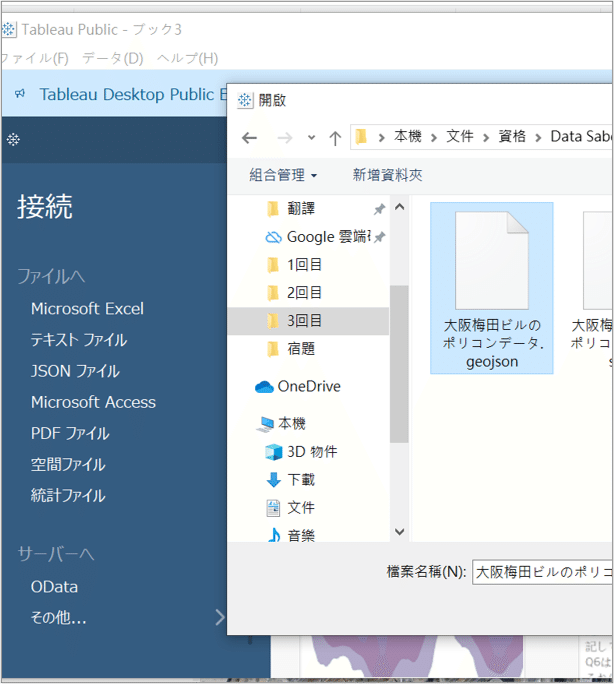614x684 pixels.
Task: Click the Tableau snowflake icon in the dark header
Action: (13, 140)
